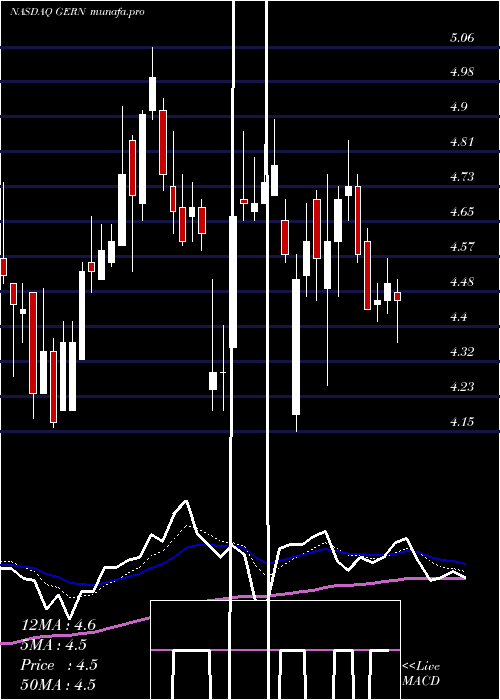Select the 4.57 price axis label
Image resolution: width=500 pixels, height=700 pixels.
point(462,246)
